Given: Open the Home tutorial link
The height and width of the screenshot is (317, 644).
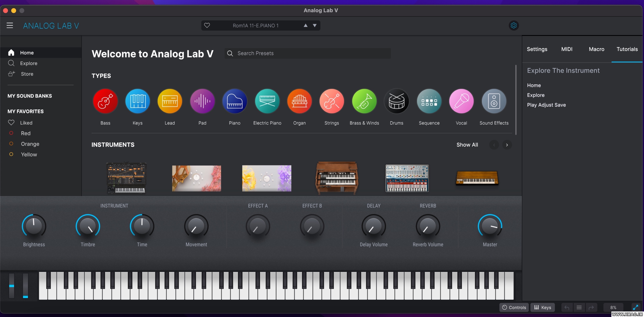Looking at the screenshot, I should pos(534,85).
